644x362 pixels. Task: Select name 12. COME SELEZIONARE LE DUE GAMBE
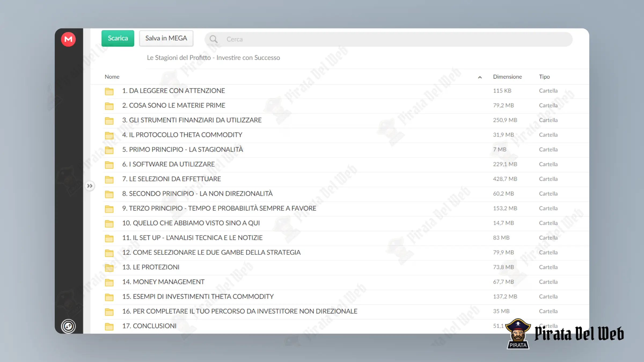(211, 252)
